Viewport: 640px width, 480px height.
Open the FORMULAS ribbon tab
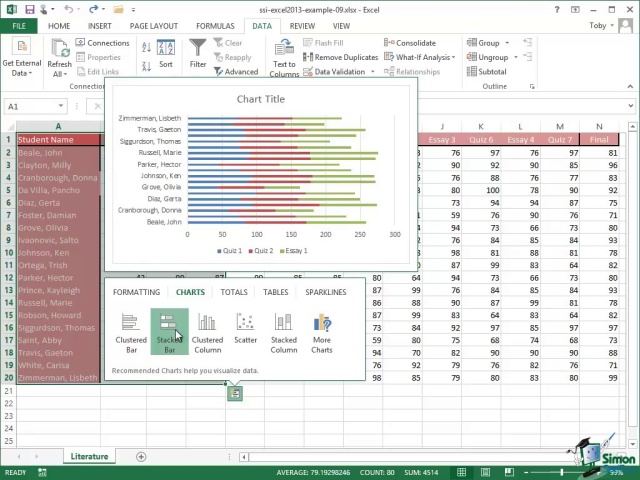215,26
